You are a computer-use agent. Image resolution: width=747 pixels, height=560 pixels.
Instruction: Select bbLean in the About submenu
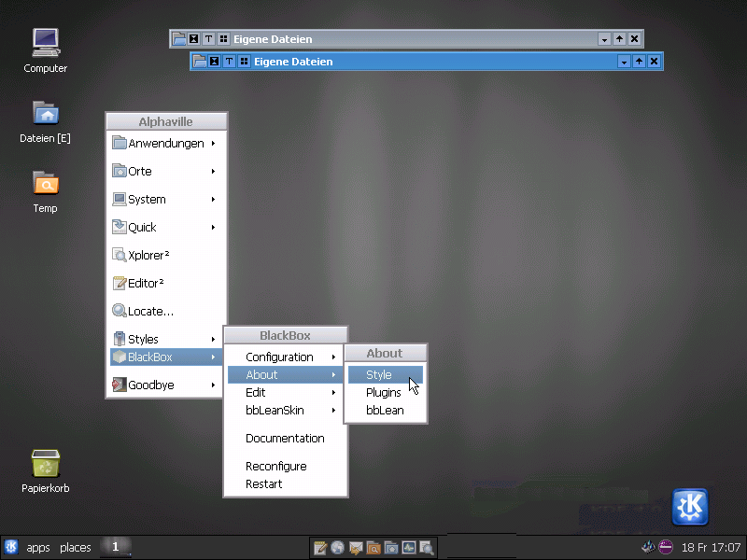386,410
